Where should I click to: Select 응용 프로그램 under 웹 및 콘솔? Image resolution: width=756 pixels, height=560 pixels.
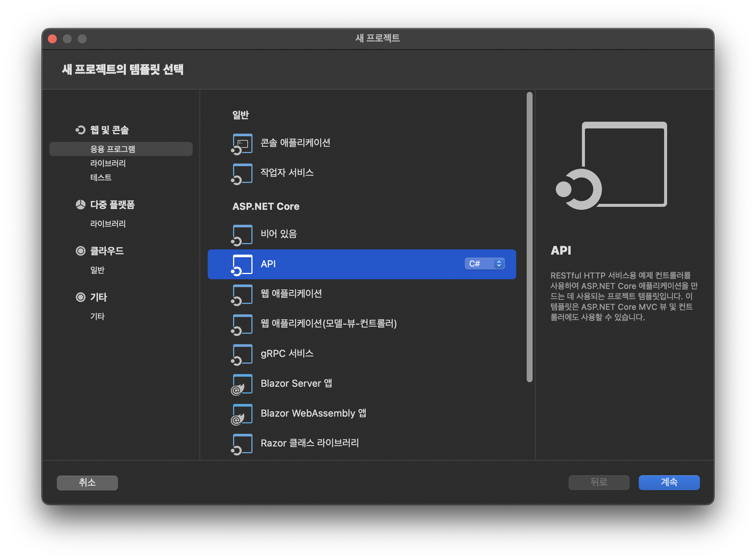click(x=121, y=149)
